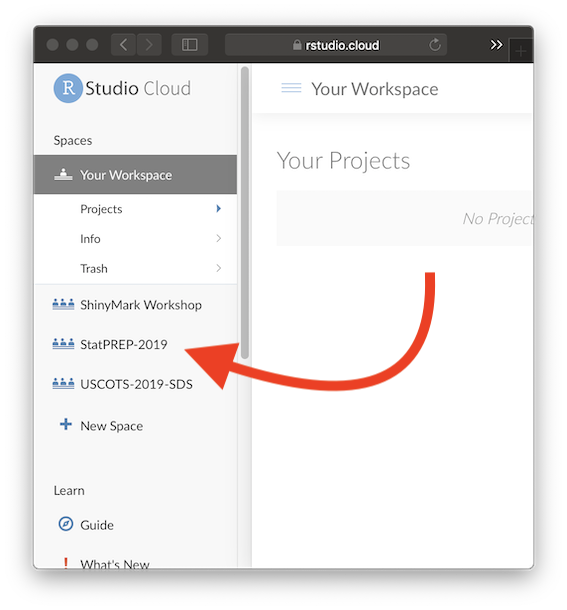
Task: Open the What's New link
Action: click(x=115, y=564)
